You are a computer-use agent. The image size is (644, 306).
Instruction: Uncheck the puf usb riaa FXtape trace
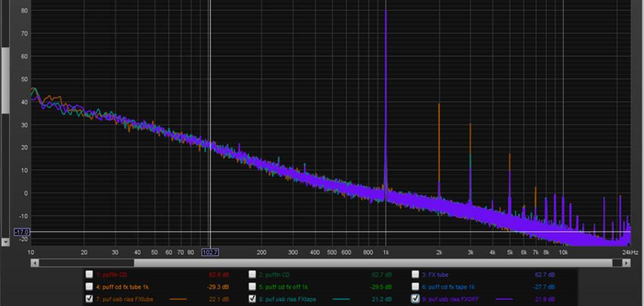[x=252, y=299]
